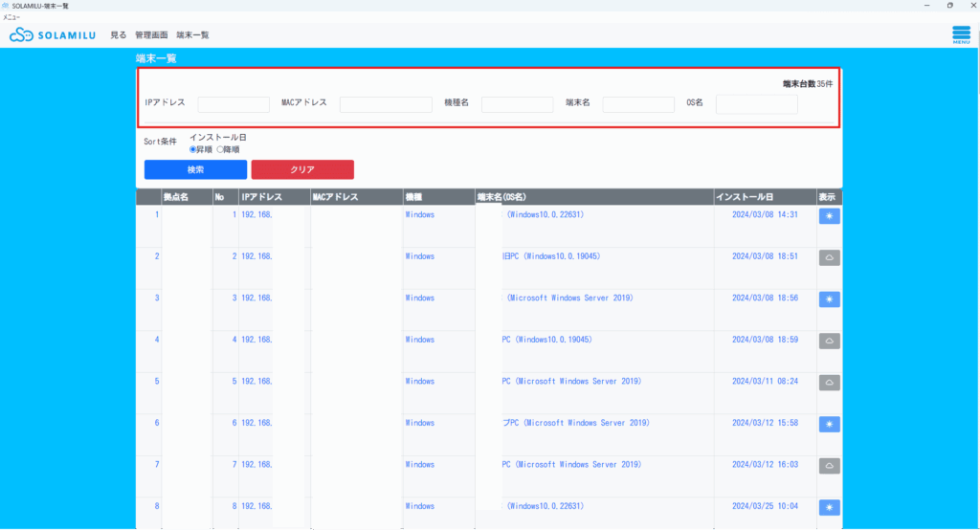Click gray cloud icon for row 2
The width and height of the screenshot is (980, 530).
click(x=830, y=257)
